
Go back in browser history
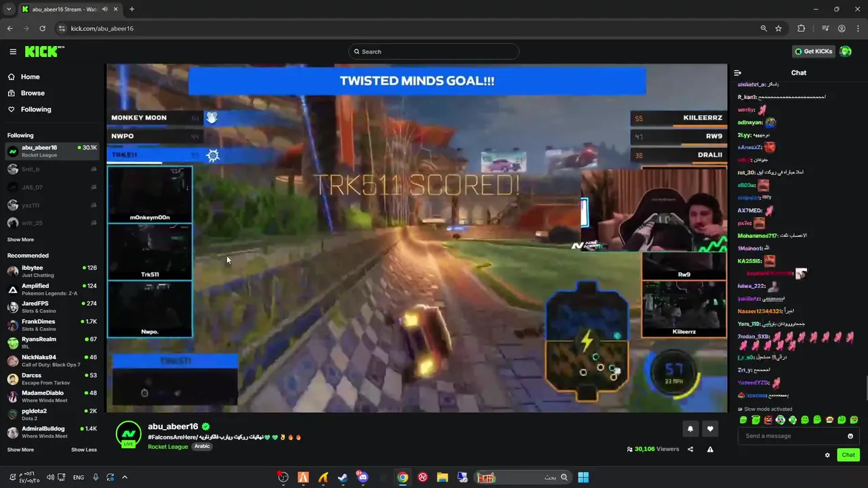click(x=9, y=28)
